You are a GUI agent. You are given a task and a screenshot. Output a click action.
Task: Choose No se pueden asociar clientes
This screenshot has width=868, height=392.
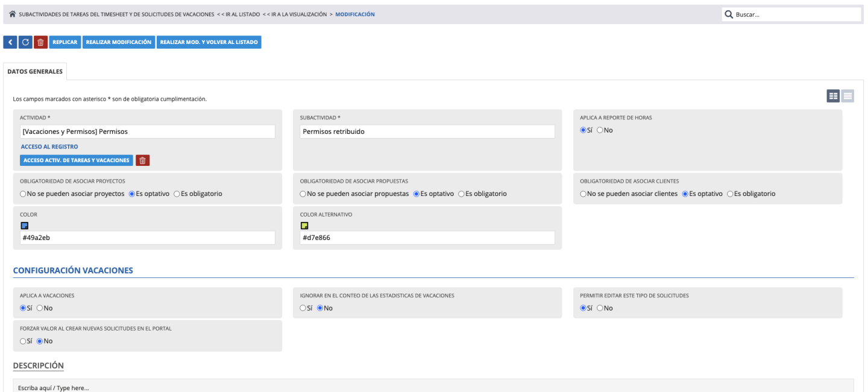click(583, 194)
